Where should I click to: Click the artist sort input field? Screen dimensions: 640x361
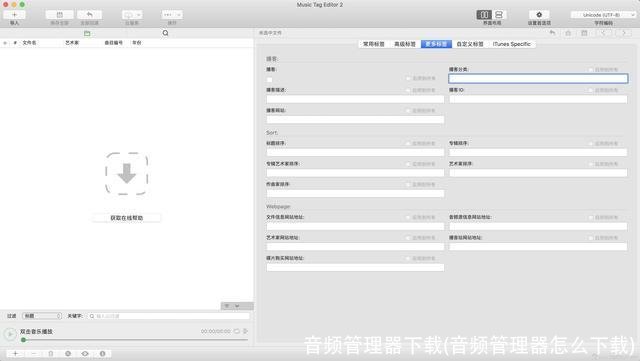tap(538, 173)
